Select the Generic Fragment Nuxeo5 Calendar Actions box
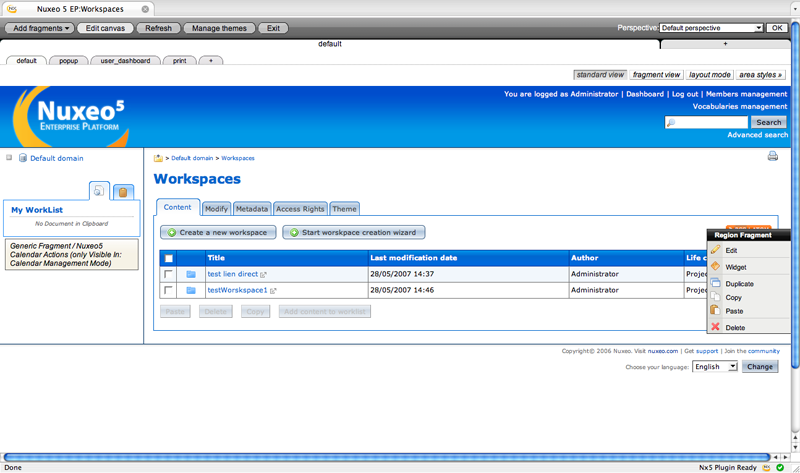Screen dimensions: 800x473 (71, 255)
